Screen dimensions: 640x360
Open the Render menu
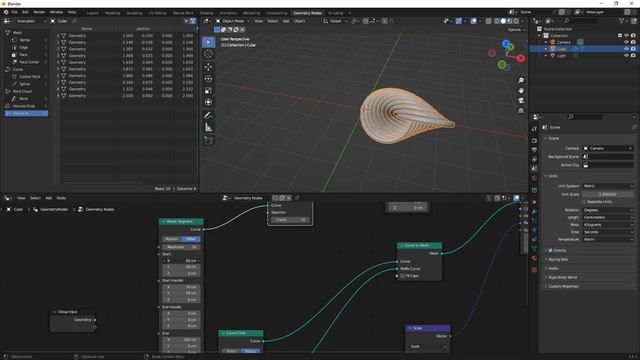(x=39, y=12)
